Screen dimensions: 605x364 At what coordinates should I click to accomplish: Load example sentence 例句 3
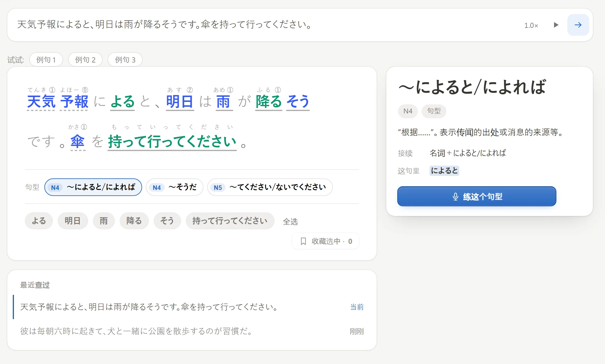click(x=125, y=60)
